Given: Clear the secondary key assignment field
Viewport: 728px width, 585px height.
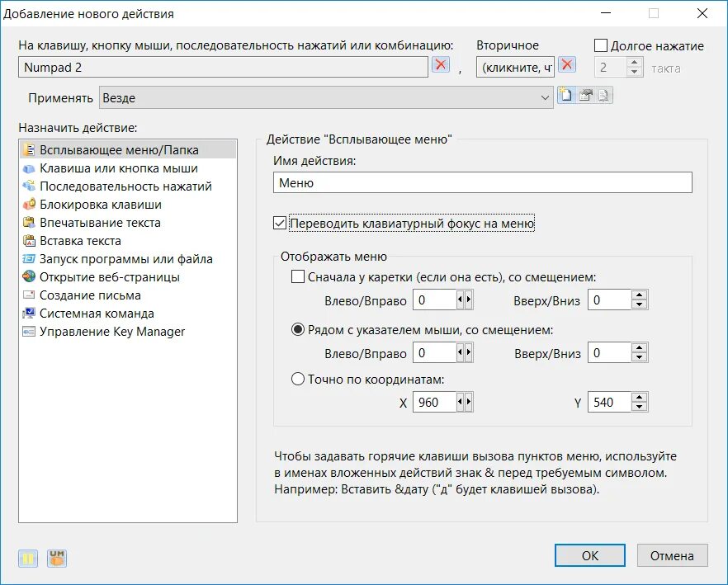Looking at the screenshot, I should click(x=567, y=64).
